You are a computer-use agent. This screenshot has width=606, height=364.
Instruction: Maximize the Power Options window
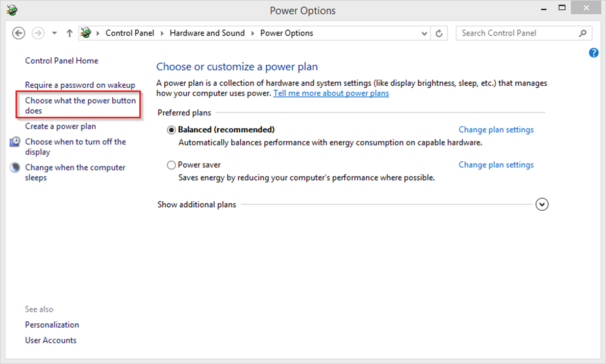tap(562, 8)
